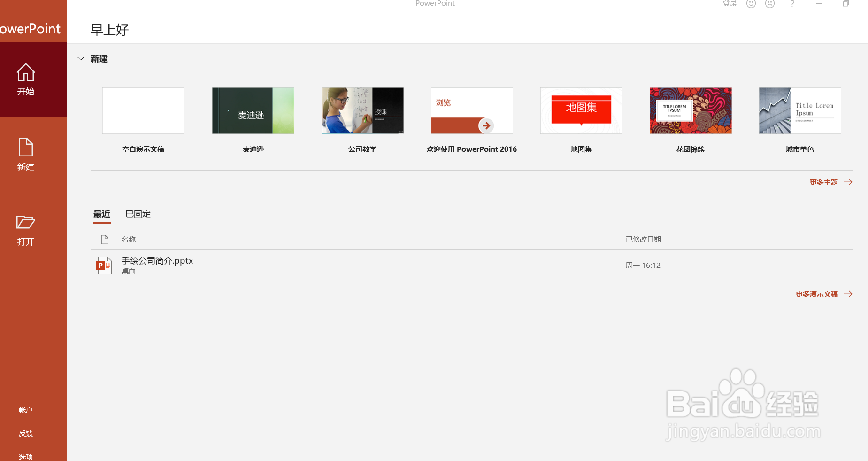Click the file type column header icon
This screenshot has width=868, height=461.
[105, 240]
